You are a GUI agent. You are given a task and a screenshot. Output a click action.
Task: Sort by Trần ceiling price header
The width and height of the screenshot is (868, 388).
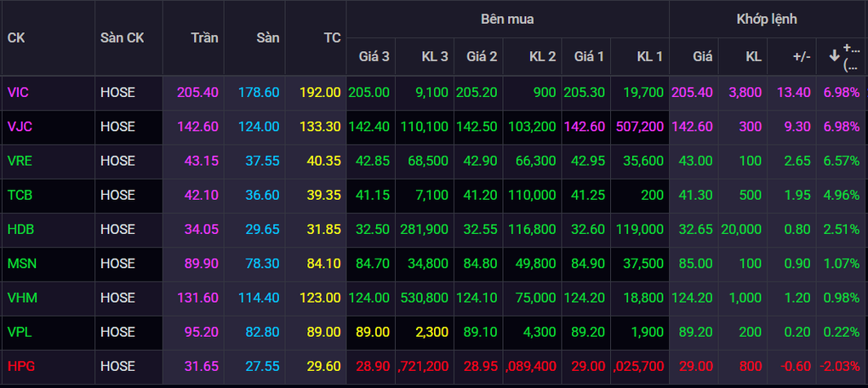click(x=204, y=37)
